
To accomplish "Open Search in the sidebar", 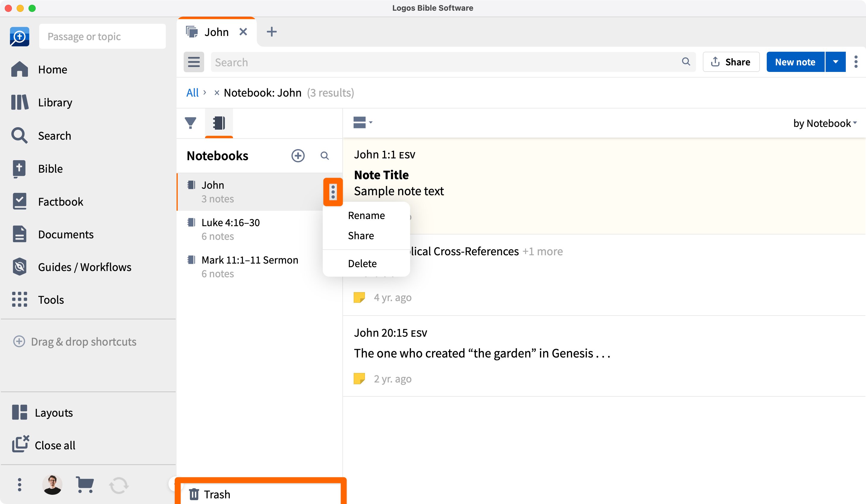I will (41, 136).
